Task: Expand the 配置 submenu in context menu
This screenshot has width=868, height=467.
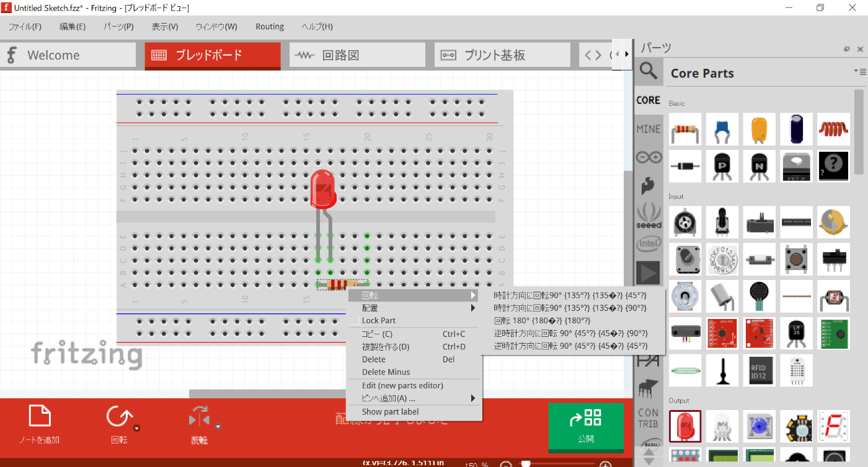Action: point(414,308)
